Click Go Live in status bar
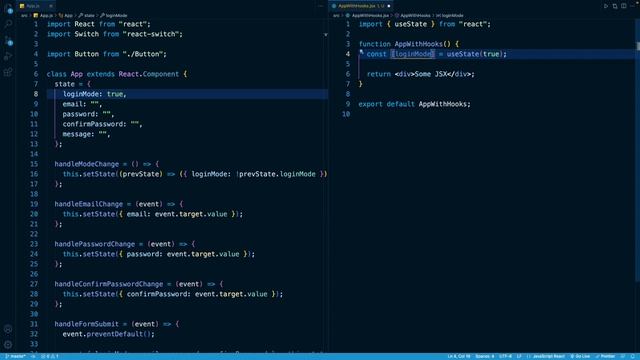The image size is (640, 360). pyautogui.click(x=580, y=356)
